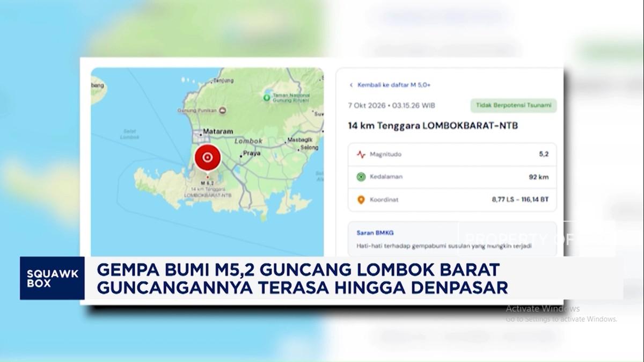Click the Saran BMKG heading
This screenshot has height=362, width=644.
tap(375, 233)
